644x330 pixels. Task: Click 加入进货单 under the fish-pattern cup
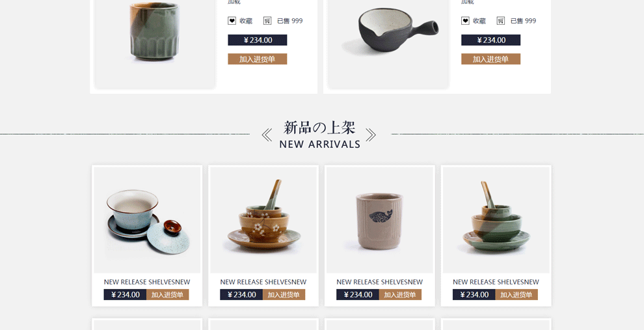[400, 295]
